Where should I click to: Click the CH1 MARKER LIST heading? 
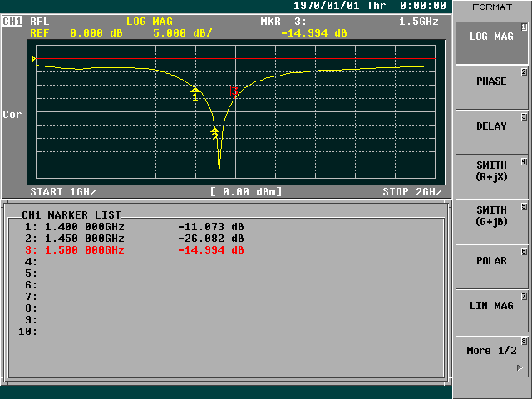point(71,215)
